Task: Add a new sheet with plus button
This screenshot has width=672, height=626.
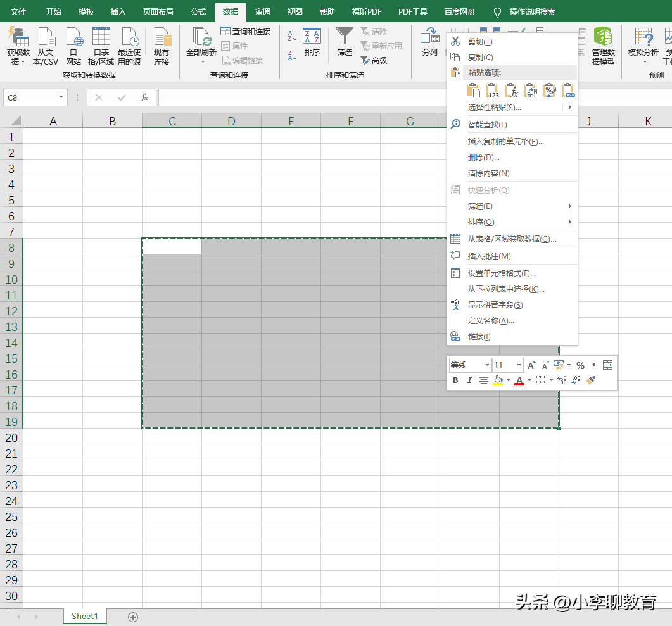Action: pyautogui.click(x=133, y=617)
